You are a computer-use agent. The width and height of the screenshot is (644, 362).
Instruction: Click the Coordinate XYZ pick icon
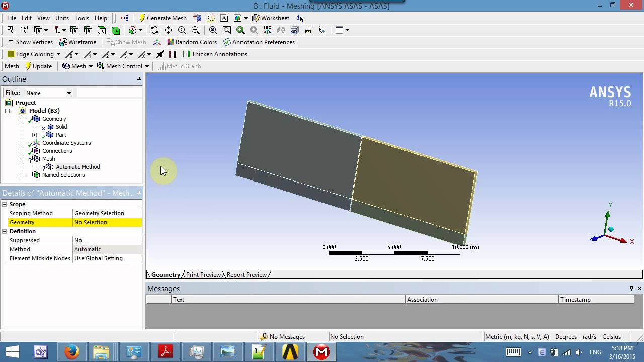24,30
